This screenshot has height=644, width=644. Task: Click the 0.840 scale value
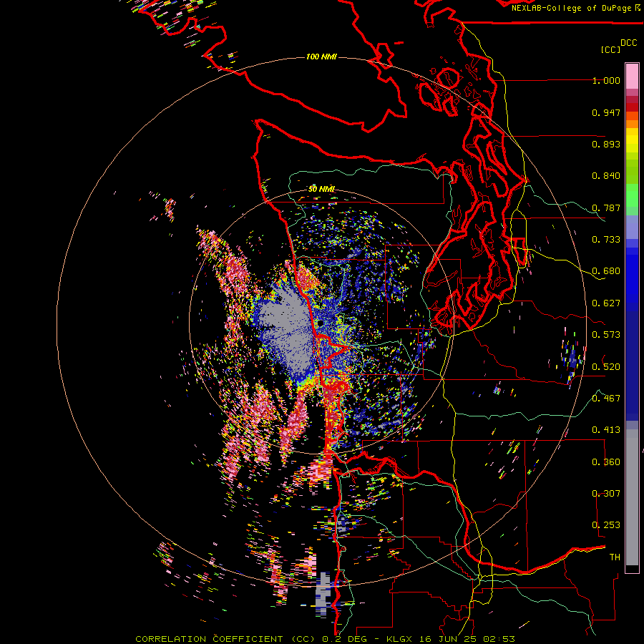[606, 176]
